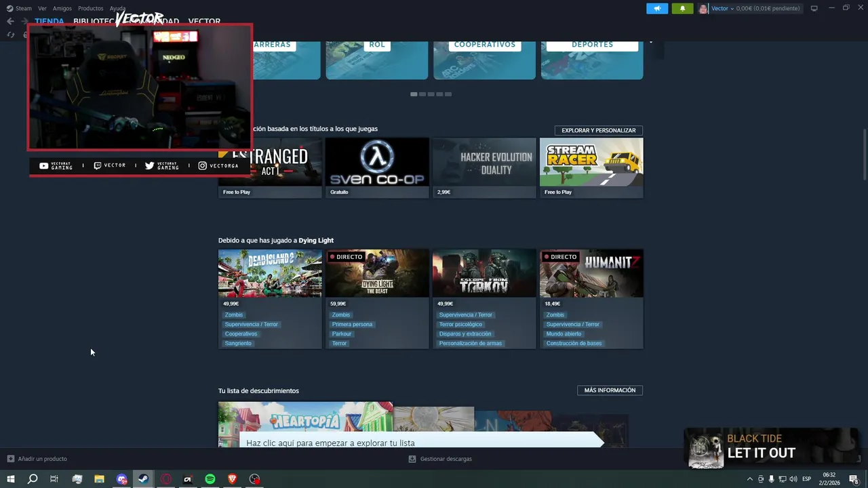Click the MÁS INFORMACIÓN button
Viewport: 868px width, 488px height.
point(610,390)
